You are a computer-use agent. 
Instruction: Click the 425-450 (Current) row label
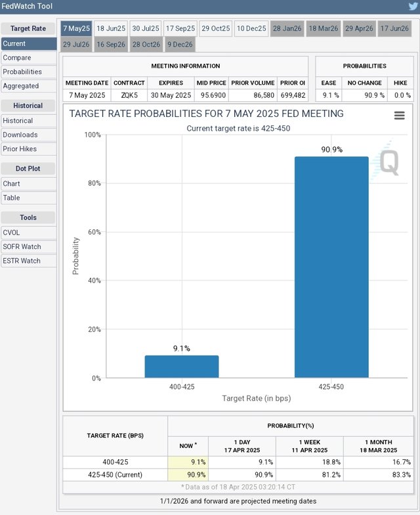pyautogui.click(x=115, y=475)
